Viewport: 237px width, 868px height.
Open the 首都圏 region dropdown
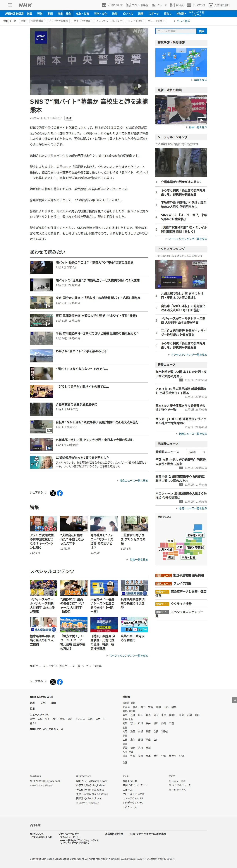tap(197, 452)
